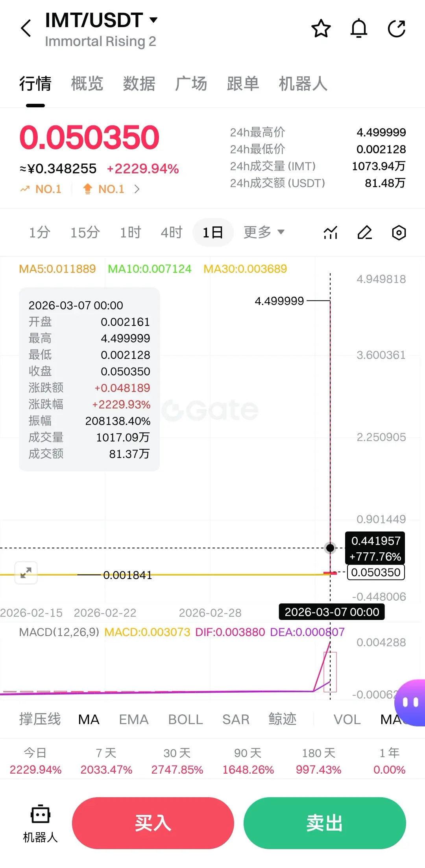This screenshot has height=868, width=425.
Task: Select 1年 0.00% performance
Action: point(390,761)
